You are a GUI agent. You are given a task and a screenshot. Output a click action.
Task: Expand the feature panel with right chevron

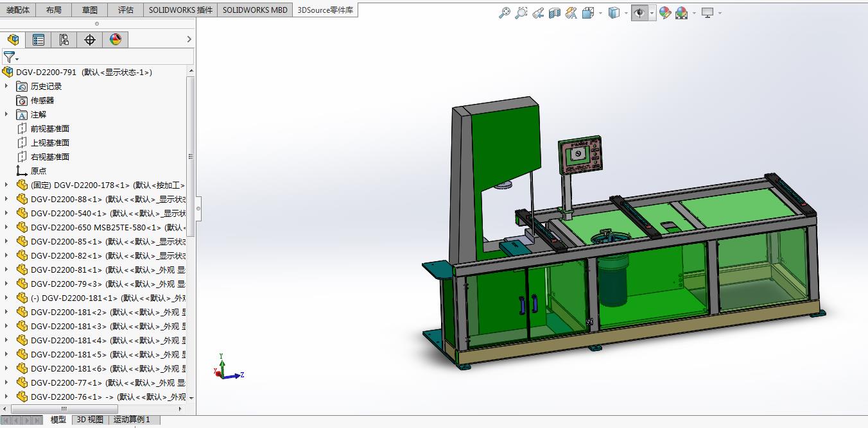point(189,40)
